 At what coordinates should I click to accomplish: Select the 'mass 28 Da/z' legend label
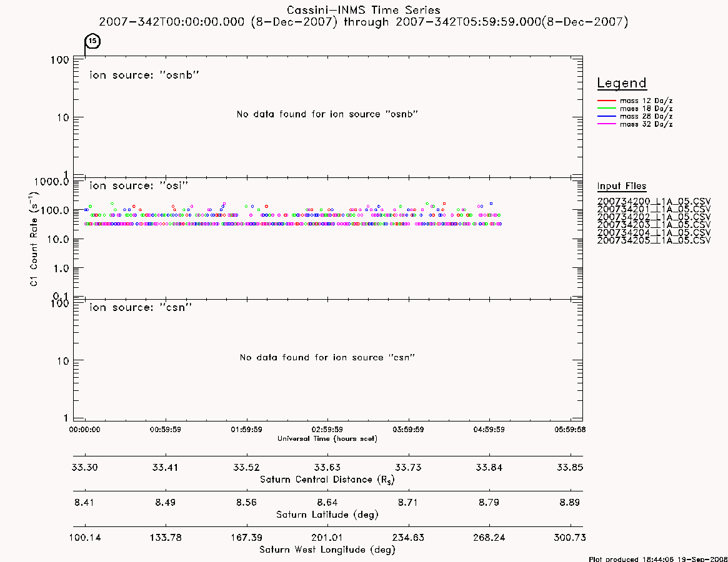click(x=646, y=117)
